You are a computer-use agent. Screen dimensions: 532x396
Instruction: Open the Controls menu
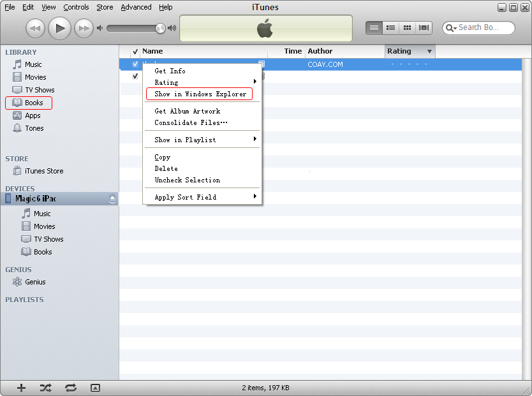76,7
